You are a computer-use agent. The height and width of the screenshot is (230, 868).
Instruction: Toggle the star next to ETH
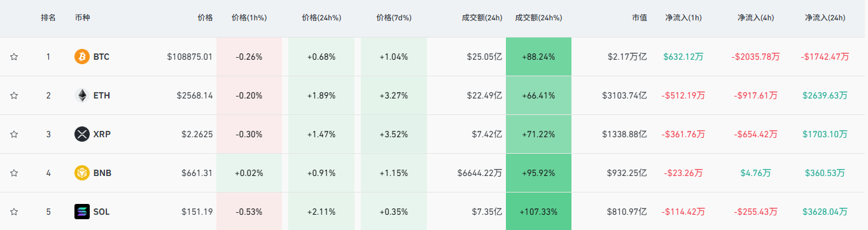(x=14, y=95)
